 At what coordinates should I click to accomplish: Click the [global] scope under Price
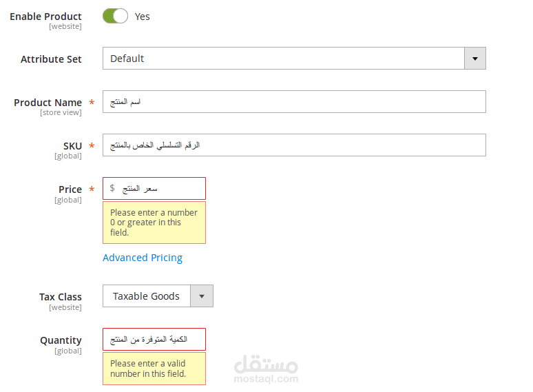point(68,200)
